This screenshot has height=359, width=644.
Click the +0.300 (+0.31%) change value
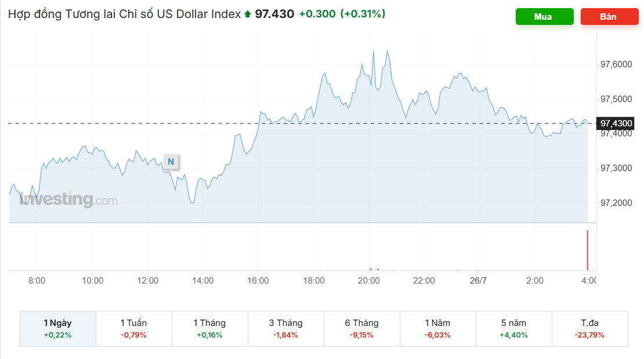342,14
